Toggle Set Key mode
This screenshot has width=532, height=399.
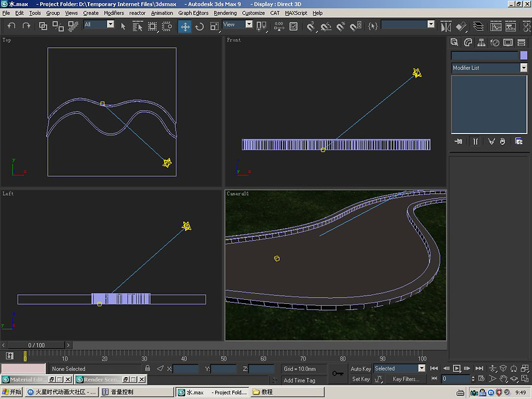pyautogui.click(x=361, y=379)
